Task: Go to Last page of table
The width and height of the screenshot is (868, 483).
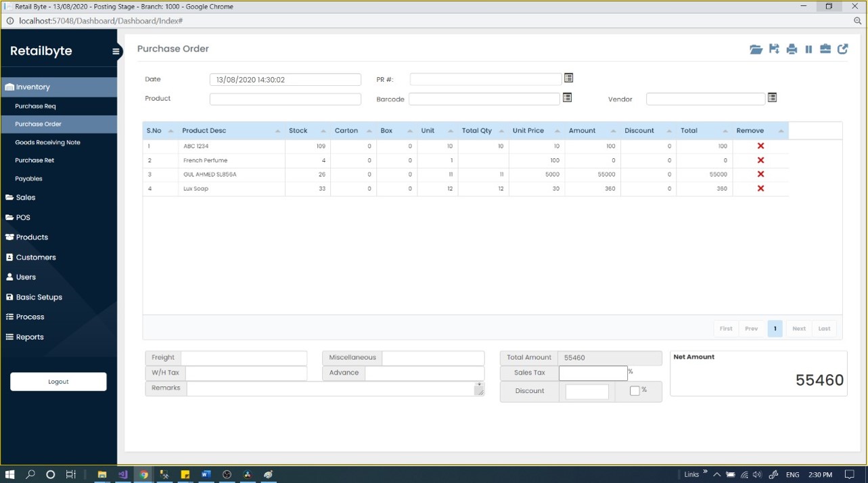Action: click(824, 329)
